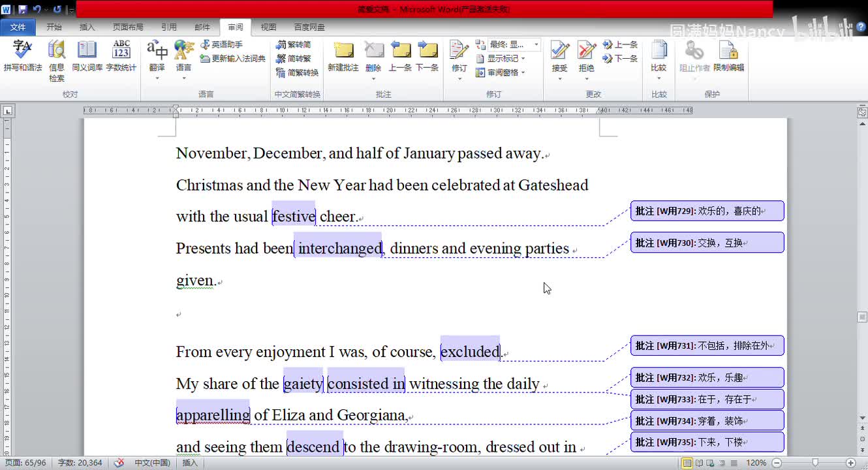Switch to Outline view in status bar
Screen dimensions: 868x470
pos(722,463)
